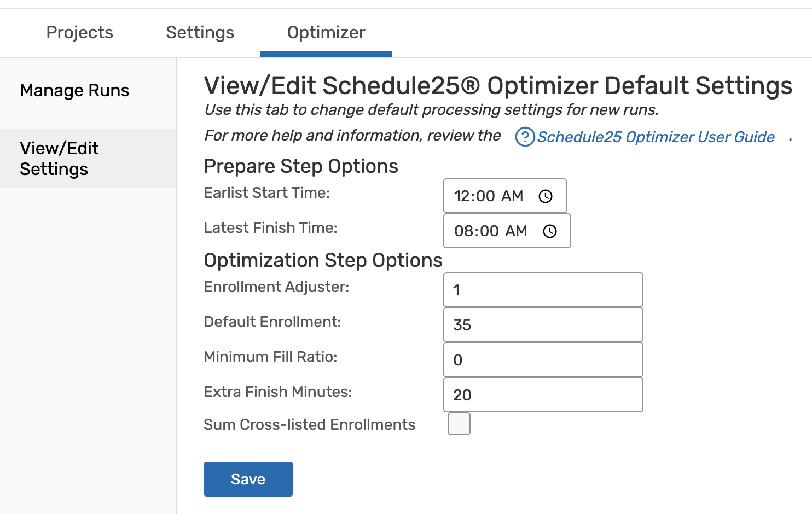Click the Optimization Step Options heading

(x=323, y=260)
